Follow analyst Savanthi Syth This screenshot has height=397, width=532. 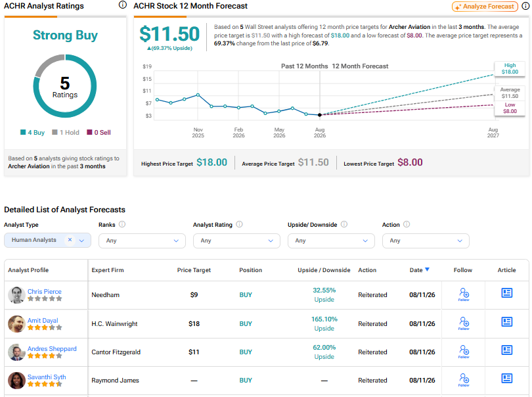464,380
